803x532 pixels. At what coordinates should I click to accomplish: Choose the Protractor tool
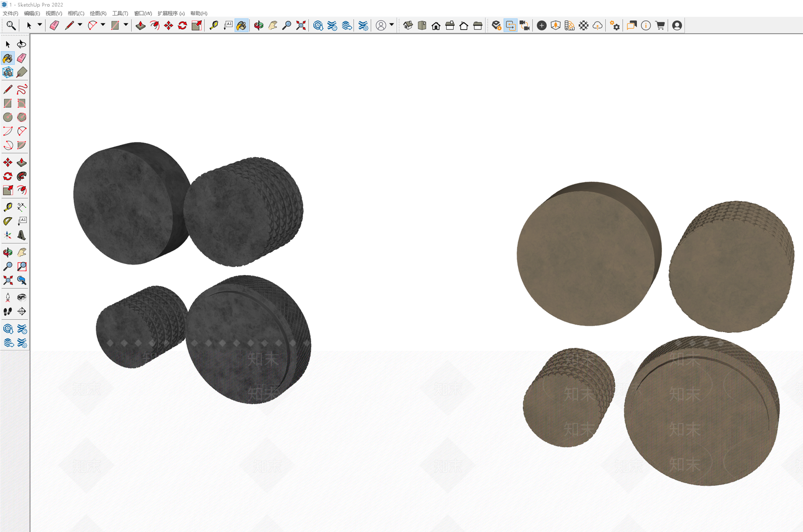(x=8, y=221)
